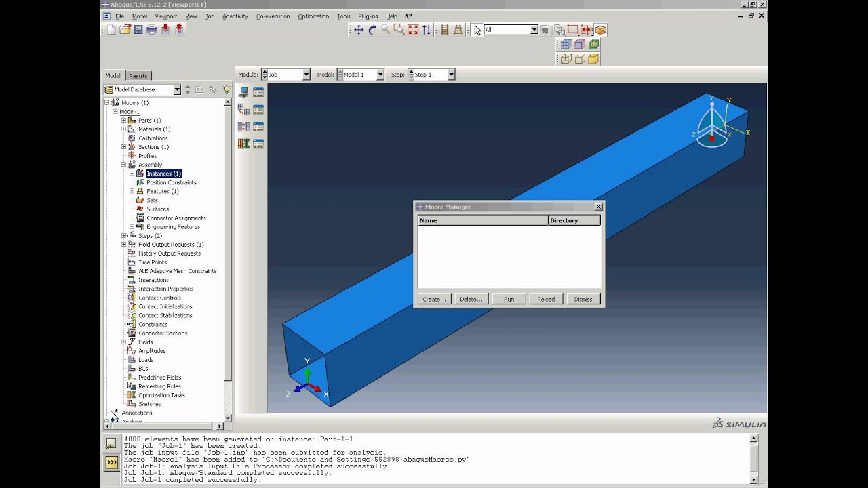Select the Pan View tool
The image size is (868, 488).
coord(359,30)
